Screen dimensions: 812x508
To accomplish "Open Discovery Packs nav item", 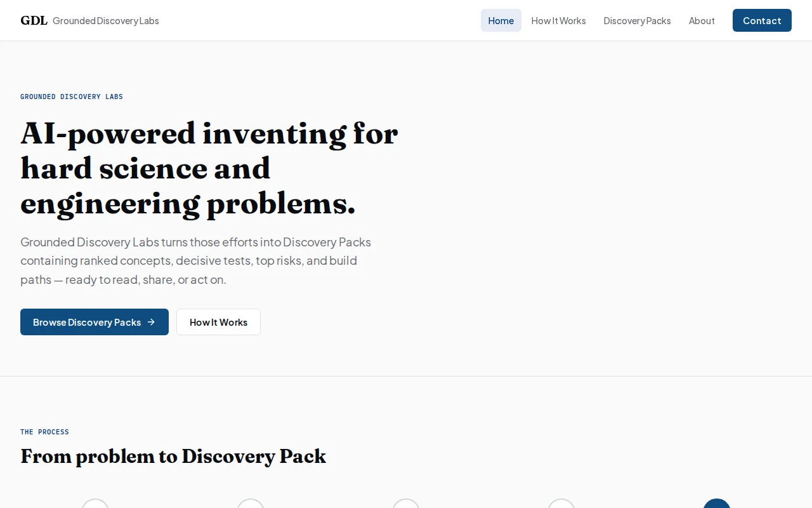I will click(x=637, y=20).
